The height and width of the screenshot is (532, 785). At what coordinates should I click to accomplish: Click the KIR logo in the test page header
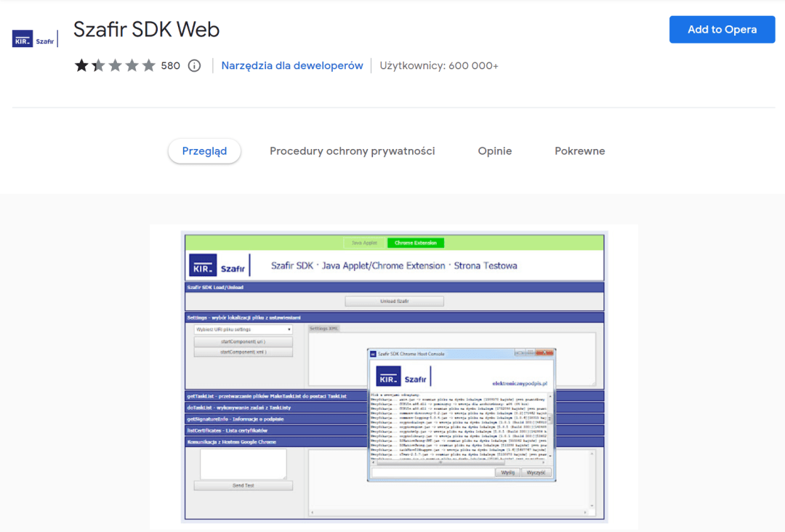point(202,266)
